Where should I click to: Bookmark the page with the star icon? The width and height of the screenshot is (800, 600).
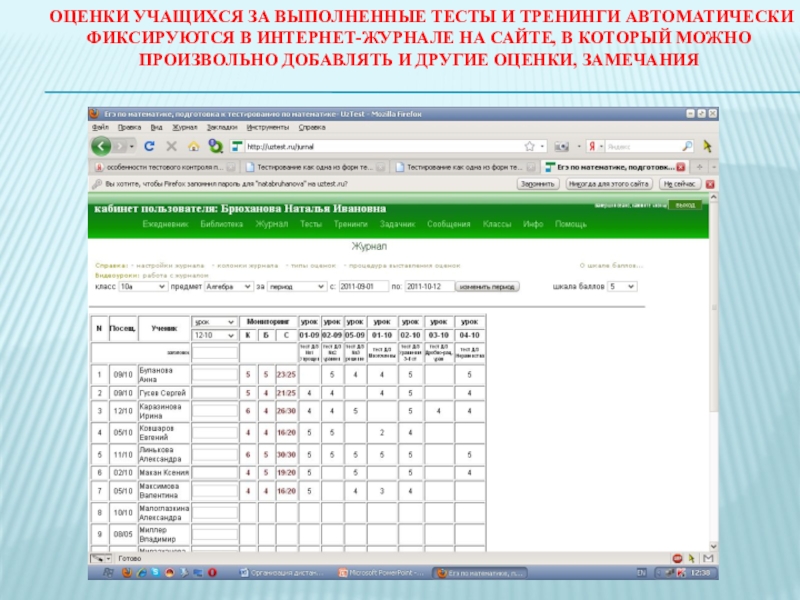point(529,146)
